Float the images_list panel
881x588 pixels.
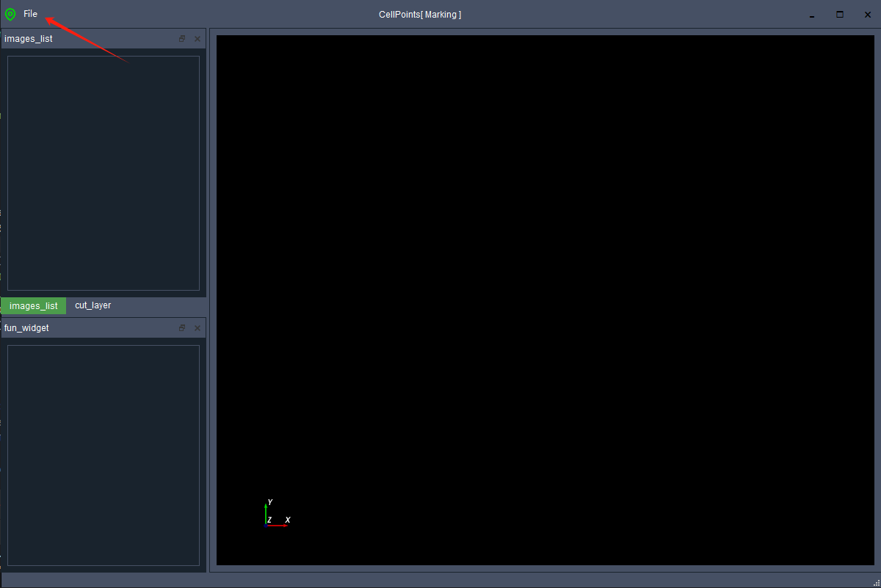(182, 39)
